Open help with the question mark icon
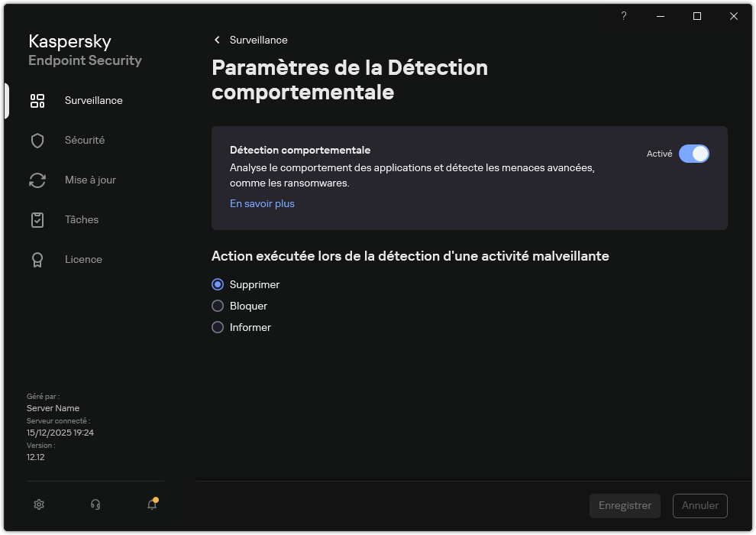 [x=623, y=16]
